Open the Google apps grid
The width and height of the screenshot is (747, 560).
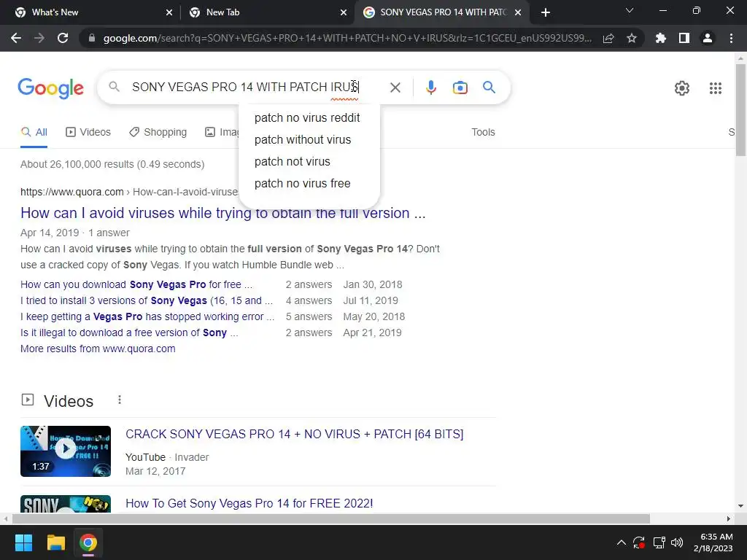point(716,88)
